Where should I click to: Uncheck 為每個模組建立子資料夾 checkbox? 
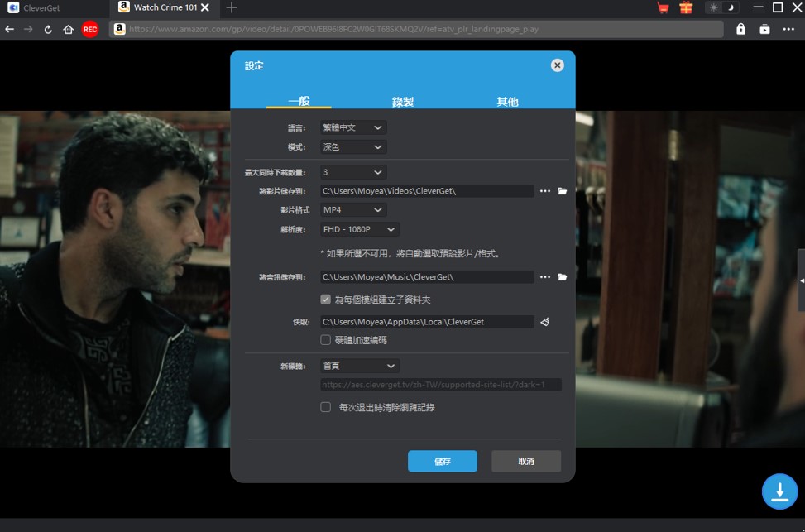tap(326, 300)
